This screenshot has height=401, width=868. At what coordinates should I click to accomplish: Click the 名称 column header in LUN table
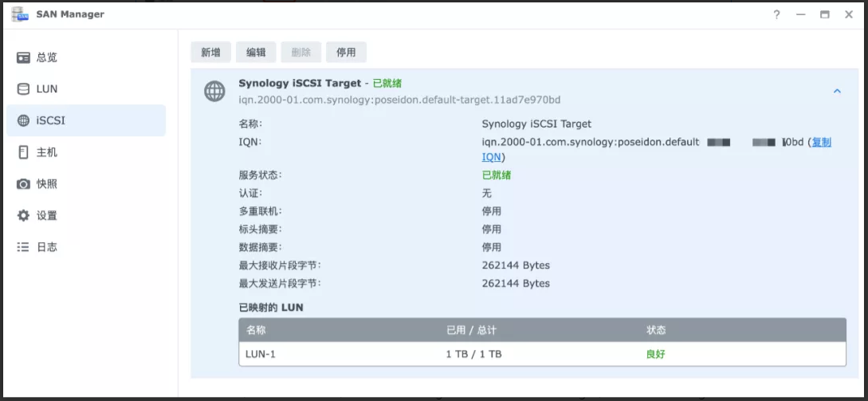pos(257,330)
